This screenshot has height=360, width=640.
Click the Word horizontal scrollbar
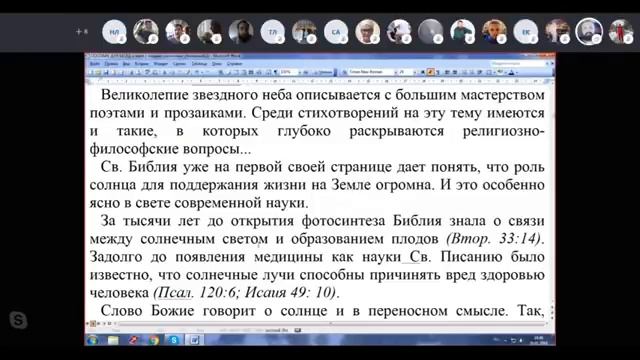point(332,324)
